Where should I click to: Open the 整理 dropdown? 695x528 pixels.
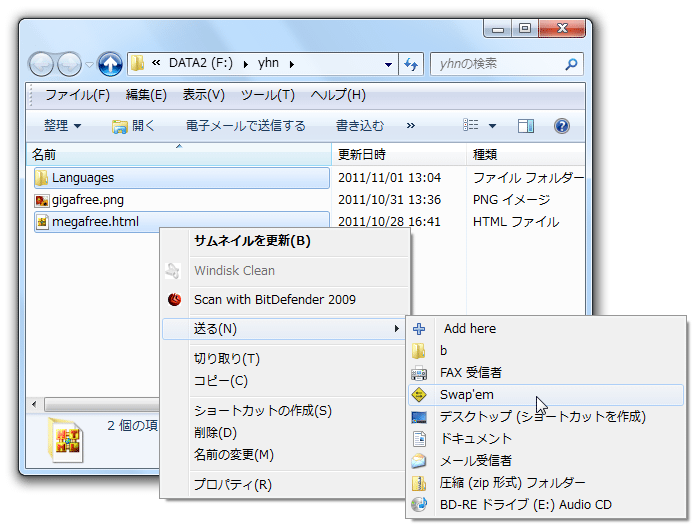(62, 126)
